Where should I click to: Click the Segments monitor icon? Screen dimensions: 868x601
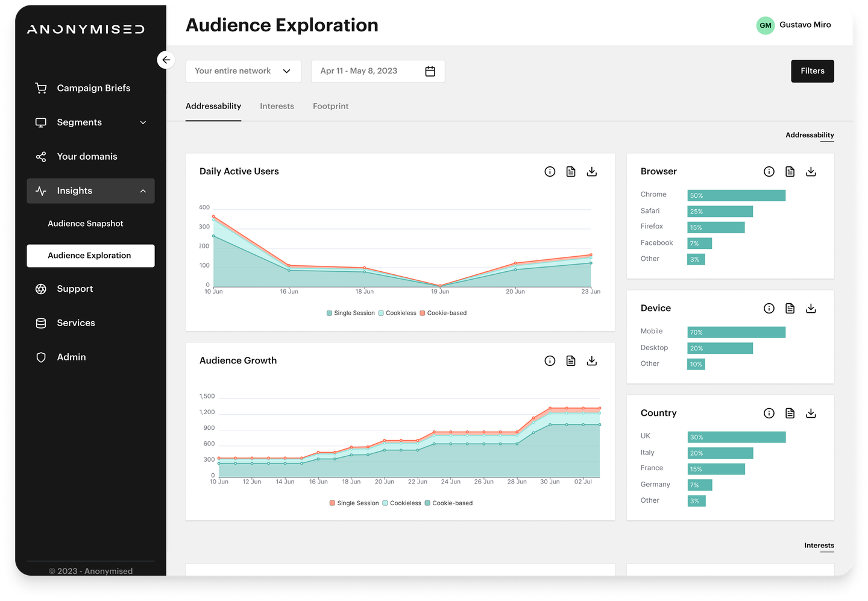point(41,122)
